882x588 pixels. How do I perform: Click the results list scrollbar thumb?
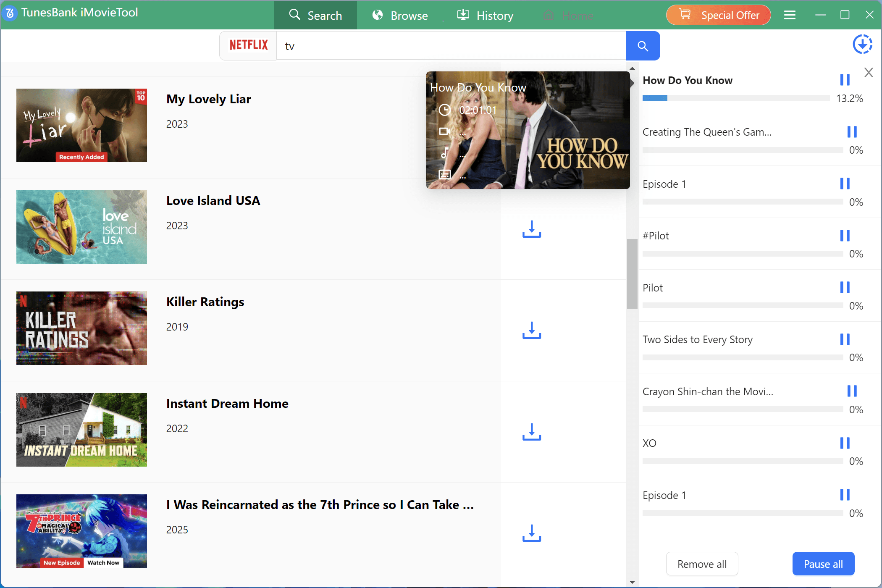[632, 274]
